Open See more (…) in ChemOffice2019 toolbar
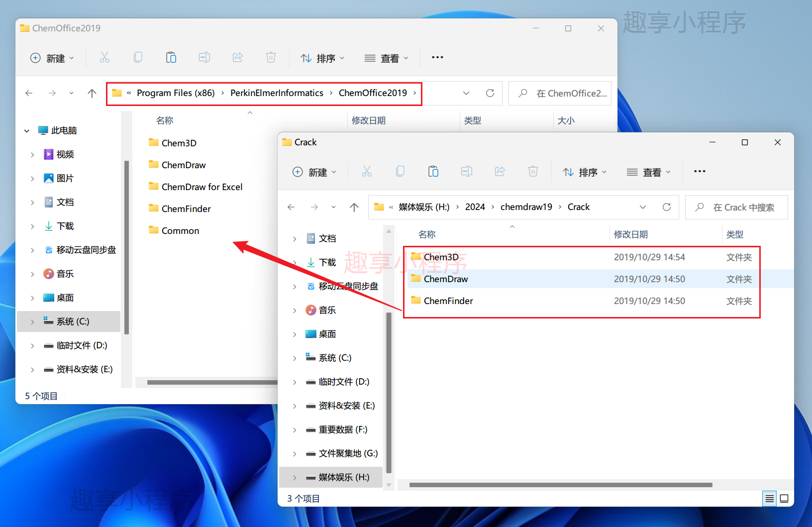This screenshot has height=527, width=812. coord(437,58)
